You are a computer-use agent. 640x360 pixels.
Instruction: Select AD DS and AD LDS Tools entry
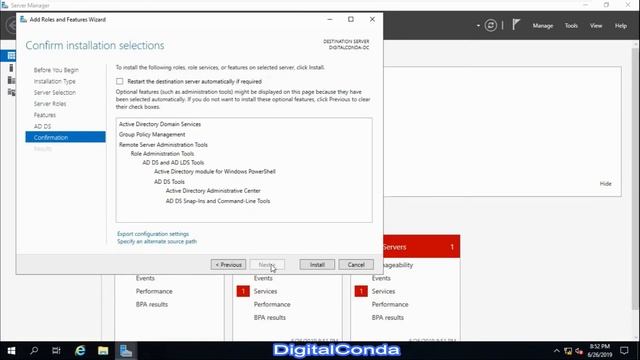(173, 162)
